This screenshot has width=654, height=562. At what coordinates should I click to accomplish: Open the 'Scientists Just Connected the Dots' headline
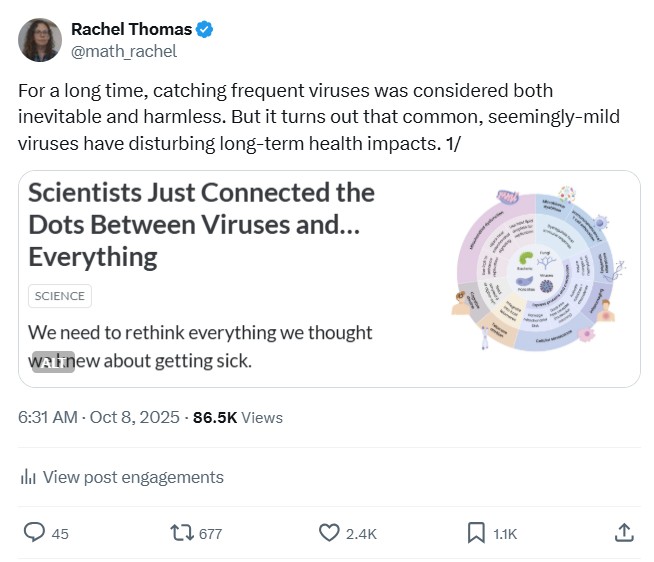coord(201,224)
